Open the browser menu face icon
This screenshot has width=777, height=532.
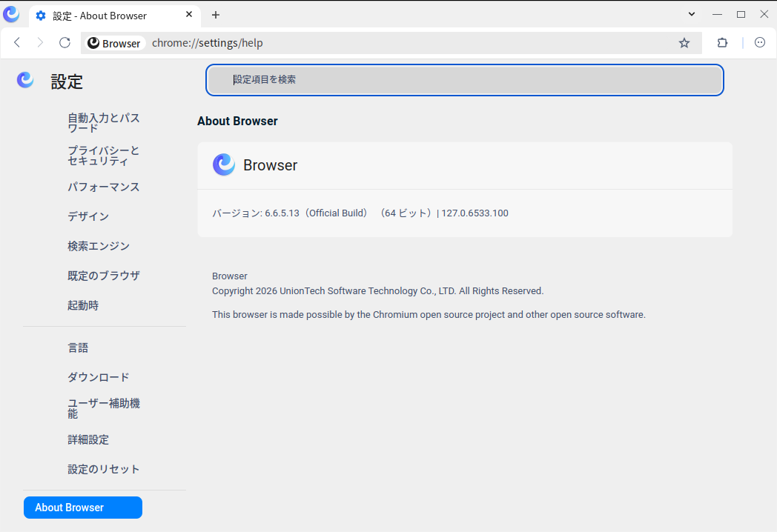coord(760,42)
